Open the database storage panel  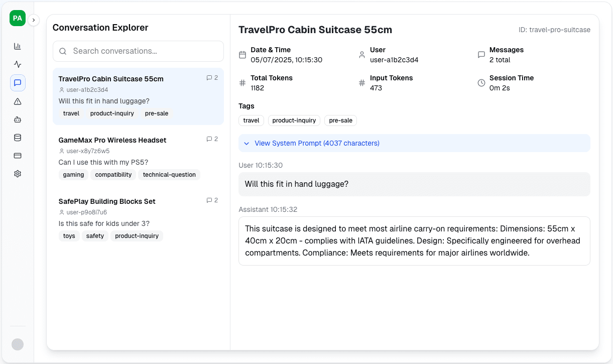18,137
